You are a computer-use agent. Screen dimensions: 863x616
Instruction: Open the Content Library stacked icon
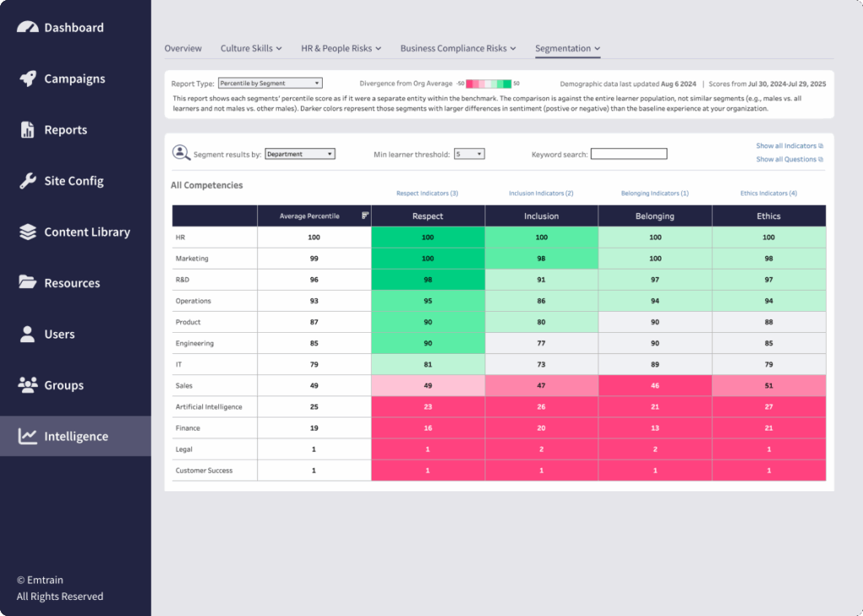click(28, 232)
